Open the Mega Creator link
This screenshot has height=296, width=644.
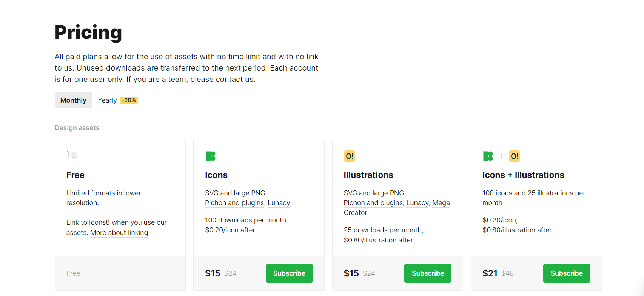coord(441,203)
